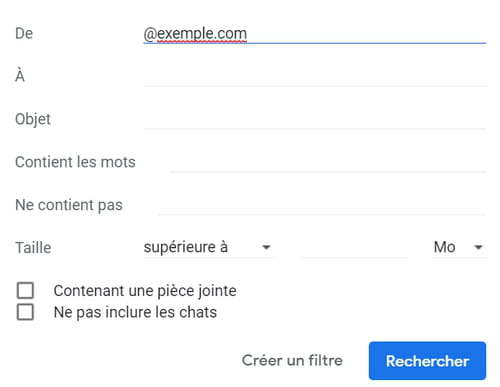
Task: Click the Ne contient pas field
Action: click(322, 205)
